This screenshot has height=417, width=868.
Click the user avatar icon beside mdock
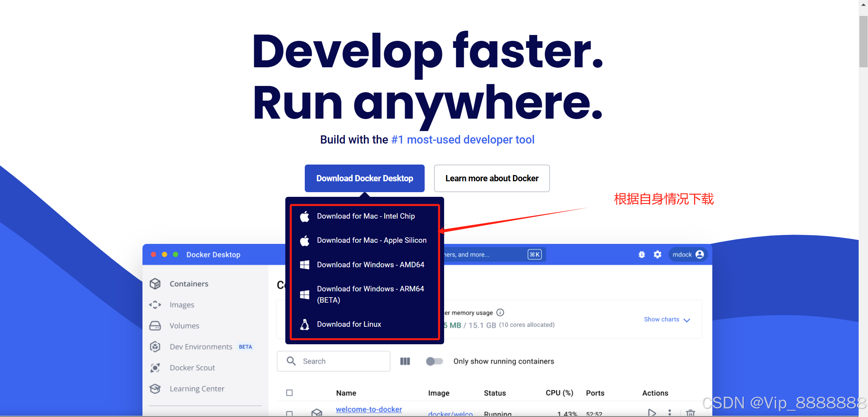pyautogui.click(x=699, y=254)
